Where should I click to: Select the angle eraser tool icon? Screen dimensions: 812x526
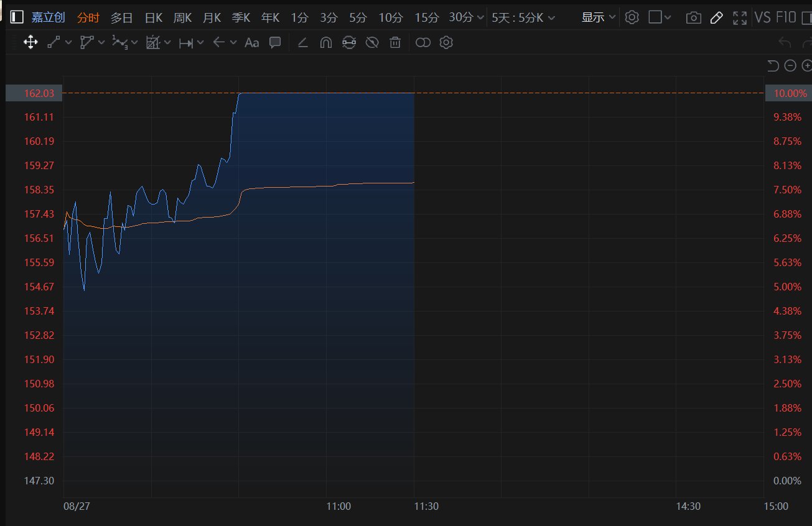click(x=303, y=43)
